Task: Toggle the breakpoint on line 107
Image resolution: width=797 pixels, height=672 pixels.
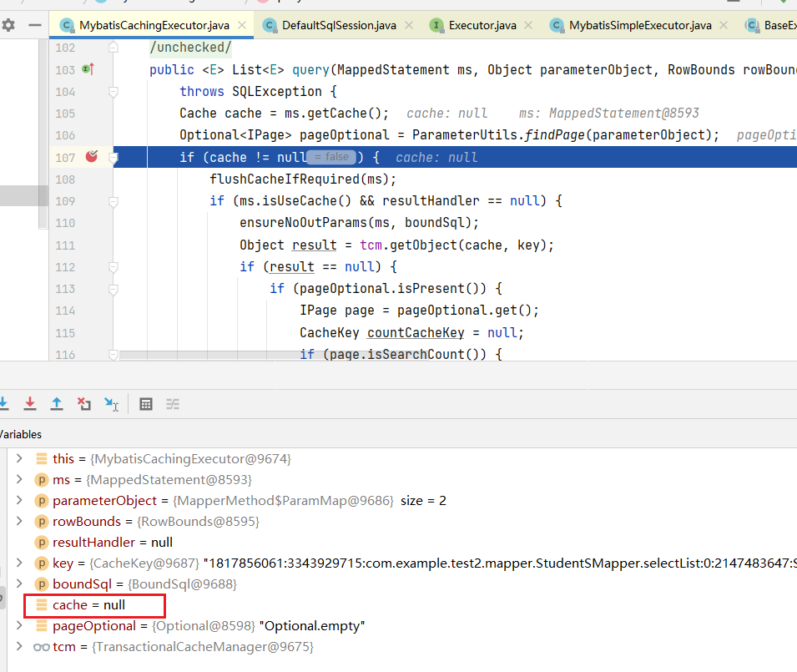Action: click(92, 156)
